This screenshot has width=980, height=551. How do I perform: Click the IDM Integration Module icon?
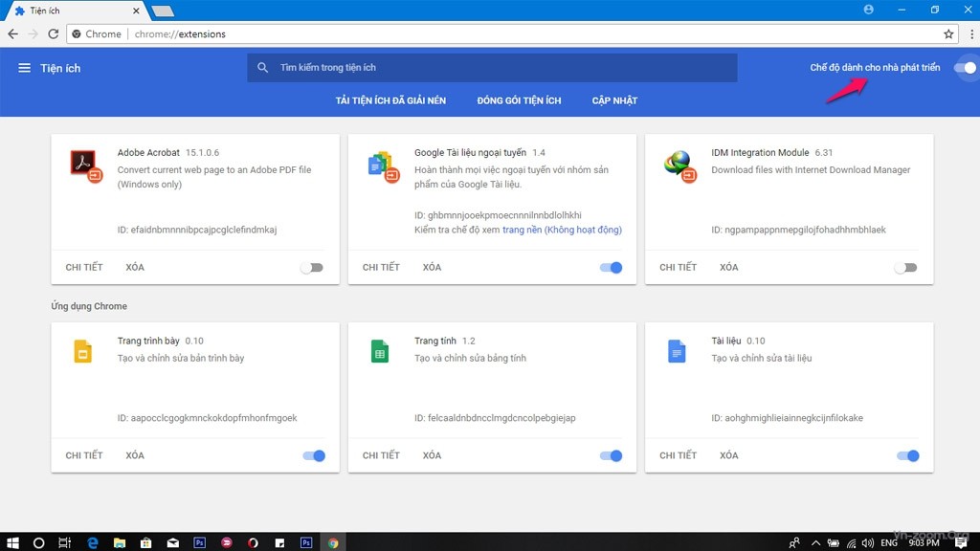(x=679, y=165)
